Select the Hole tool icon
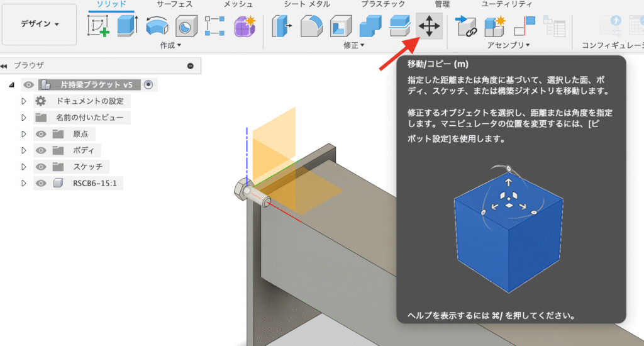The width and height of the screenshot is (644, 346). click(186, 26)
